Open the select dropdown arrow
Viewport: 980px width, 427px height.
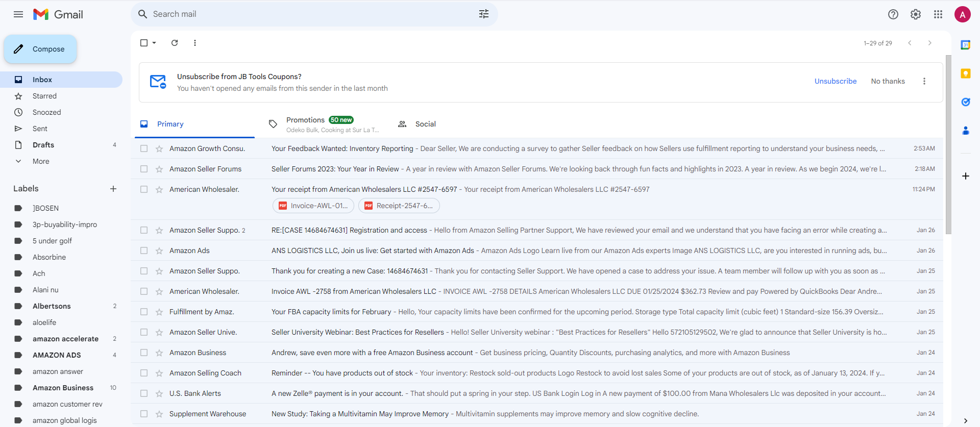pyautogui.click(x=154, y=43)
